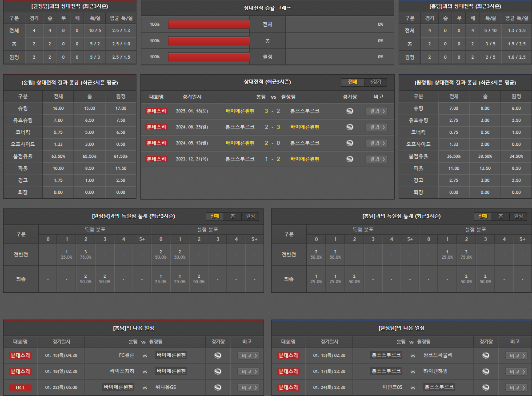Screen dimensions: 532x396
Task: Expand 결과 for the 2025. 01. 18 match
Action: (x=376, y=111)
